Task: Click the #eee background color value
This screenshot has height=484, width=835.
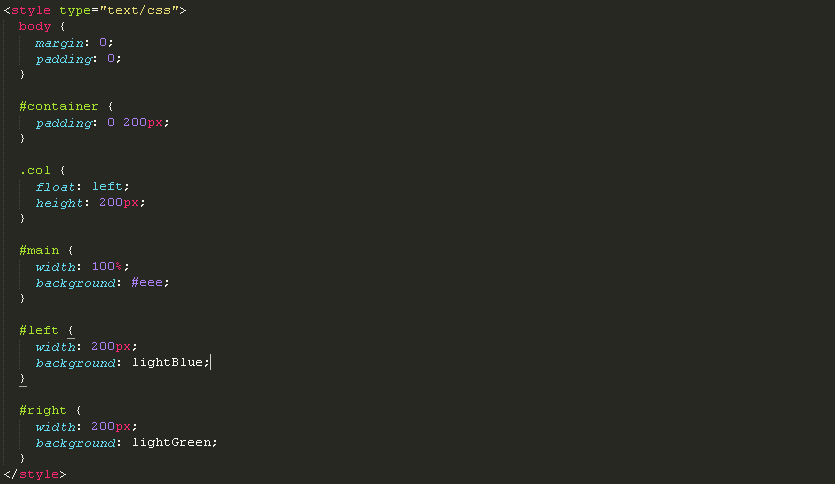Action: (147, 282)
